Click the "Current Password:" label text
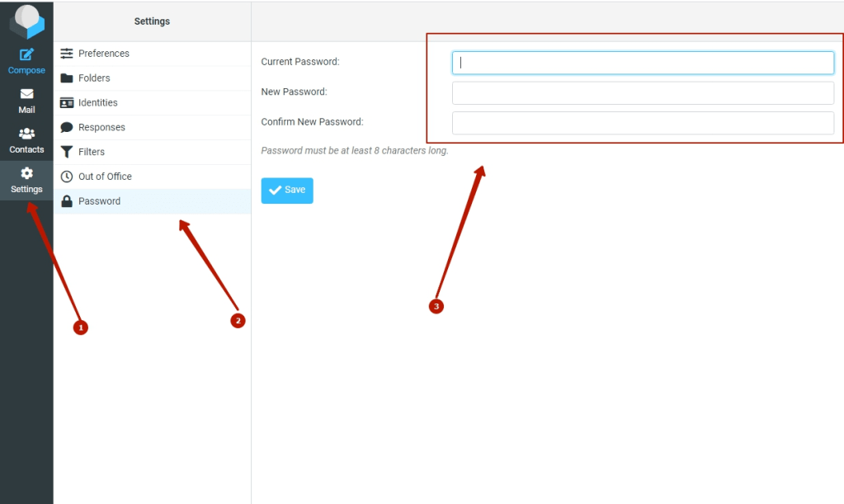The width and height of the screenshot is (844, 504). 300,62
